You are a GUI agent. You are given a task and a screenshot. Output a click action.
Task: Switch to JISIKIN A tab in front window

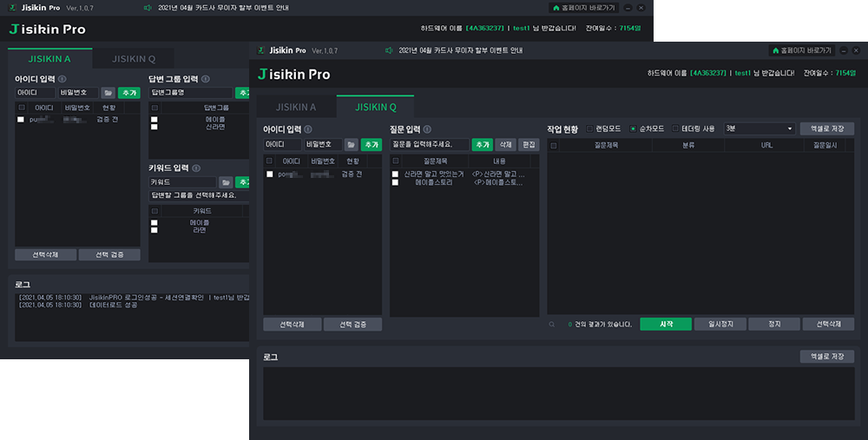click(x=296, y=107)
